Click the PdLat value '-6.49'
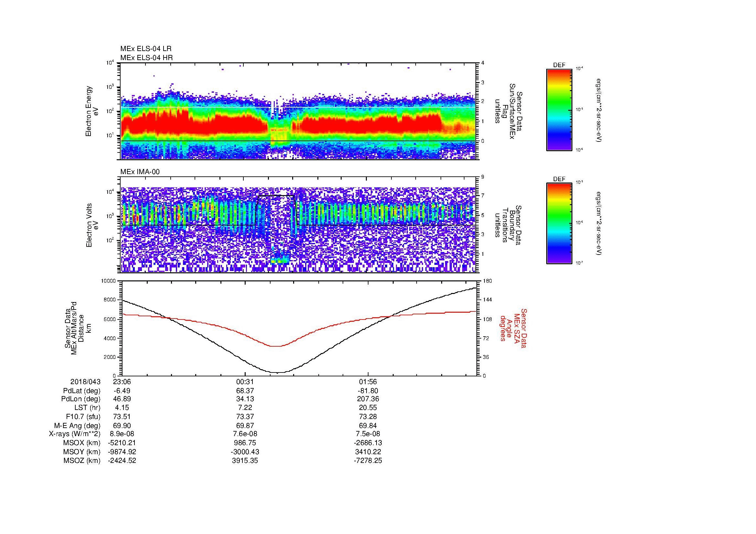Viewport: 756px width, 534px height. 122,391
